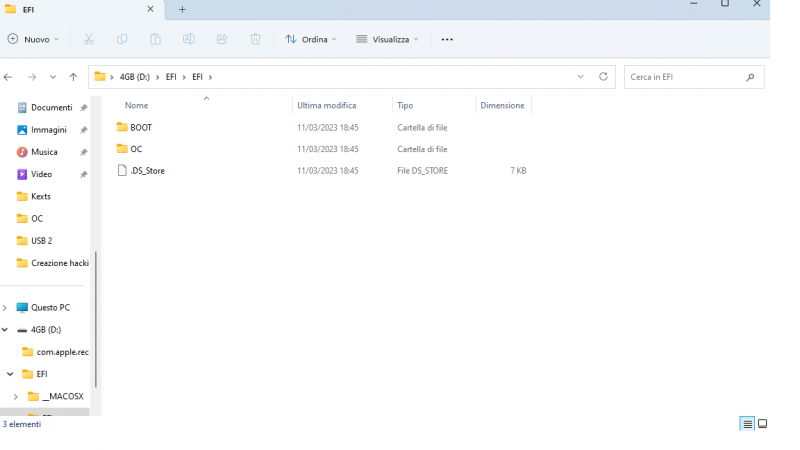Select Kexts folder in quick access
800x450 pixels.
click(x=40, y=197)
